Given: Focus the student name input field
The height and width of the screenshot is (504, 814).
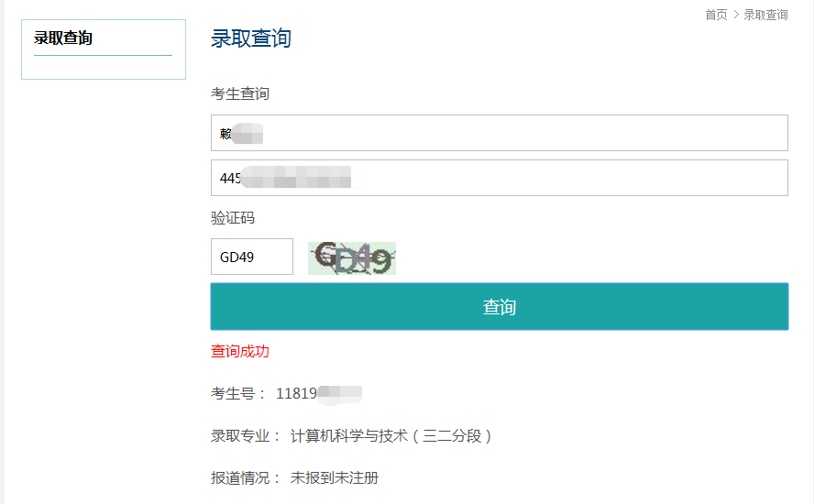Looking at the screenshot, I should [500, 133].
